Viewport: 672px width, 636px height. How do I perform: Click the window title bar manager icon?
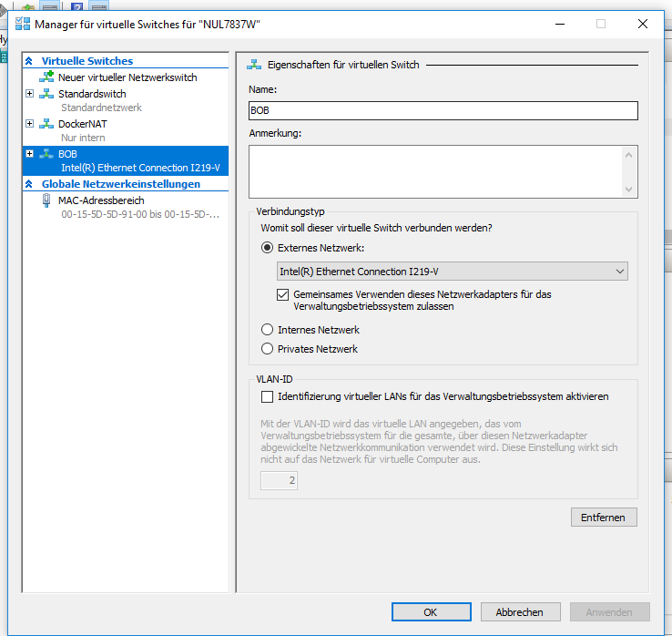pyautogui.click(x=23, y=24)
